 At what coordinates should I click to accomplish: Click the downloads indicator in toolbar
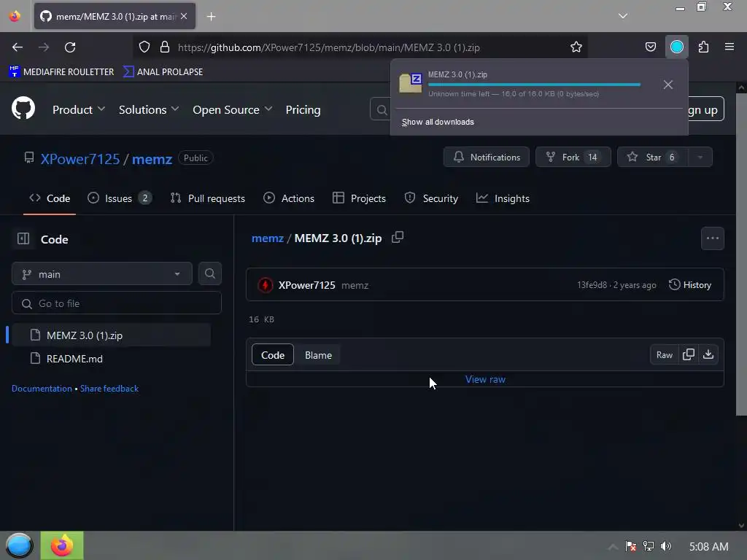coord(676,47)
